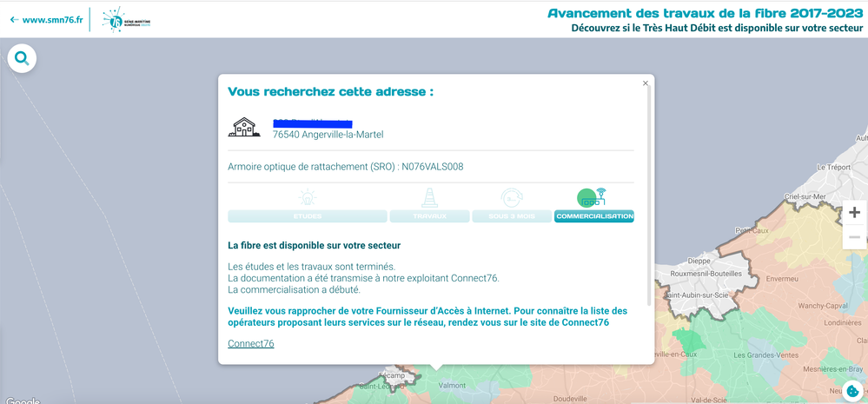The image size is (868, 404).
Task: Click 'Vous recherchez cette adresse :' heading
Action: [330, 92]
